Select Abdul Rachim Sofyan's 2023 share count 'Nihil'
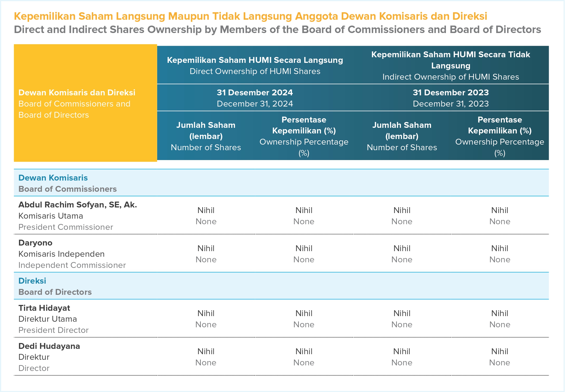565x392 pixels. coord(402,210)
